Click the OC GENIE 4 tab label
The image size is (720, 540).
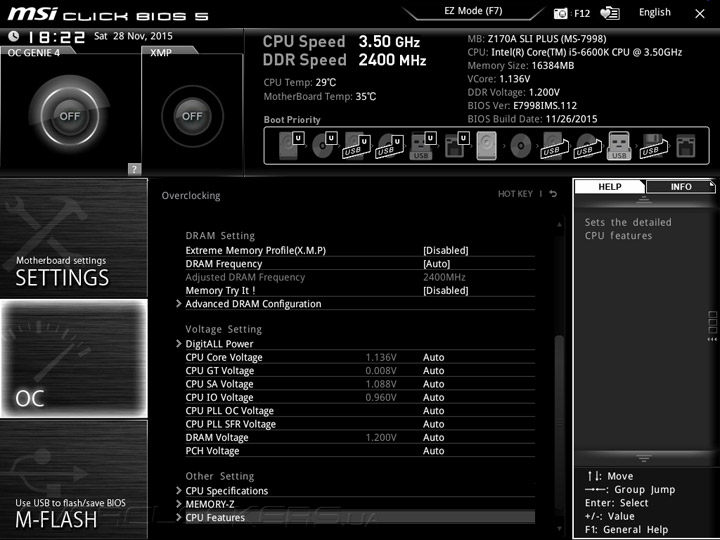point(34,52)
